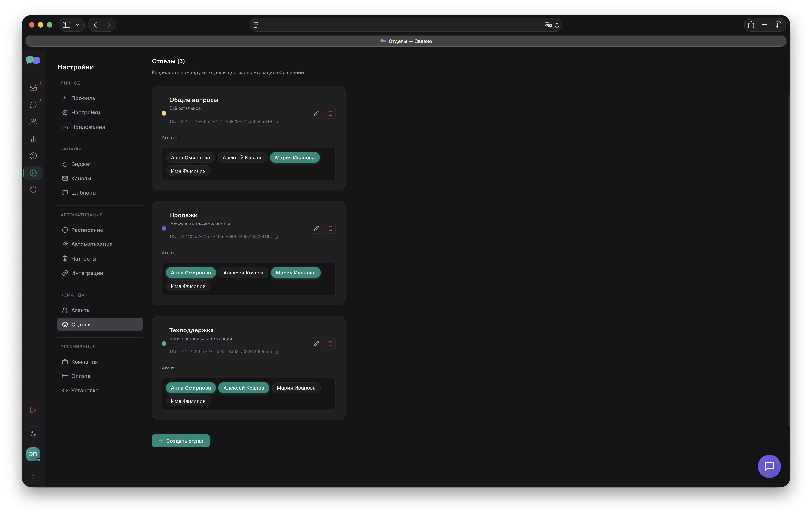Toggle Алексей Козлов in Продажи agents

tap(243, 273)
